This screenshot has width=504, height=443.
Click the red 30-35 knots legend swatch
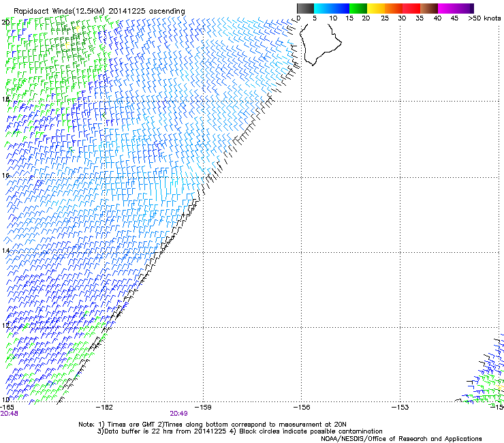pos(411,8)
